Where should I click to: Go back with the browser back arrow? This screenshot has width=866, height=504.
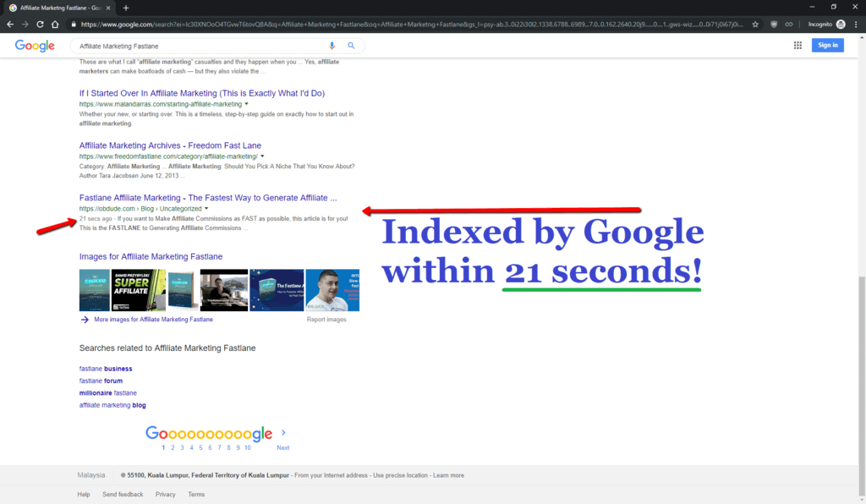click(10, 25)
